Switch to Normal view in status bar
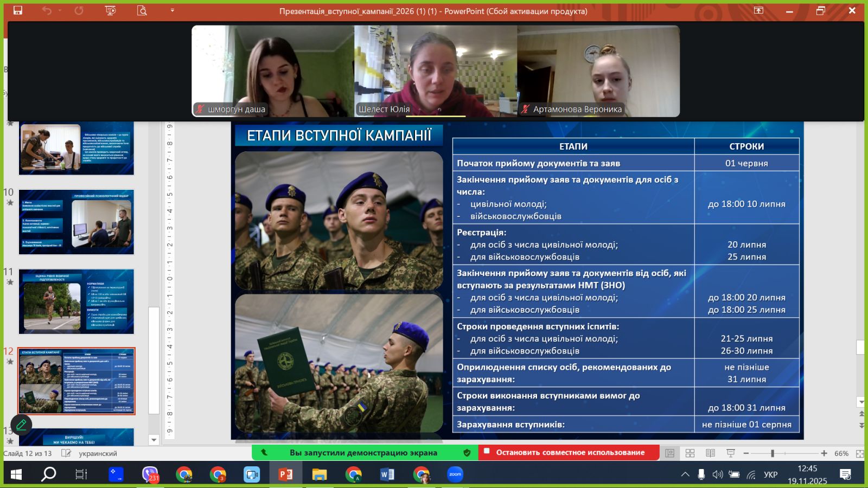Screen dimensions: 868x488 pyautogui.click(x=670, y=453)
